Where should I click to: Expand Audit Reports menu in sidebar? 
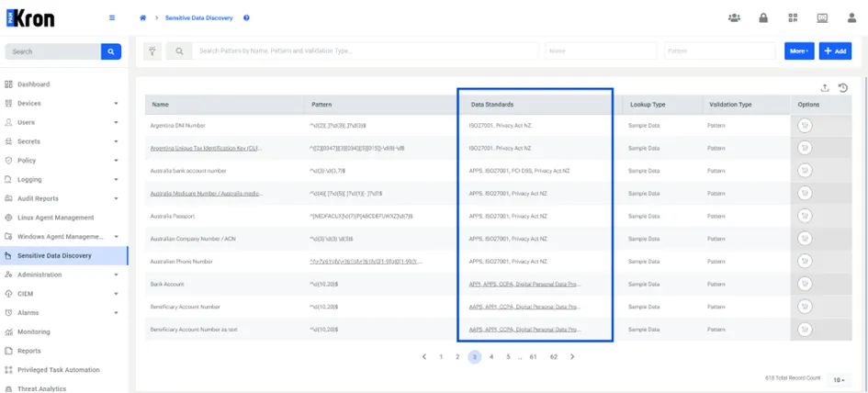[x=66, y=198]
